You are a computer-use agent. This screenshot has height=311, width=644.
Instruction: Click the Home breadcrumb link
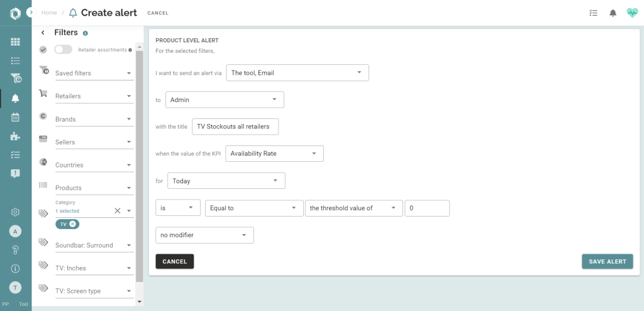pos(49,13)
